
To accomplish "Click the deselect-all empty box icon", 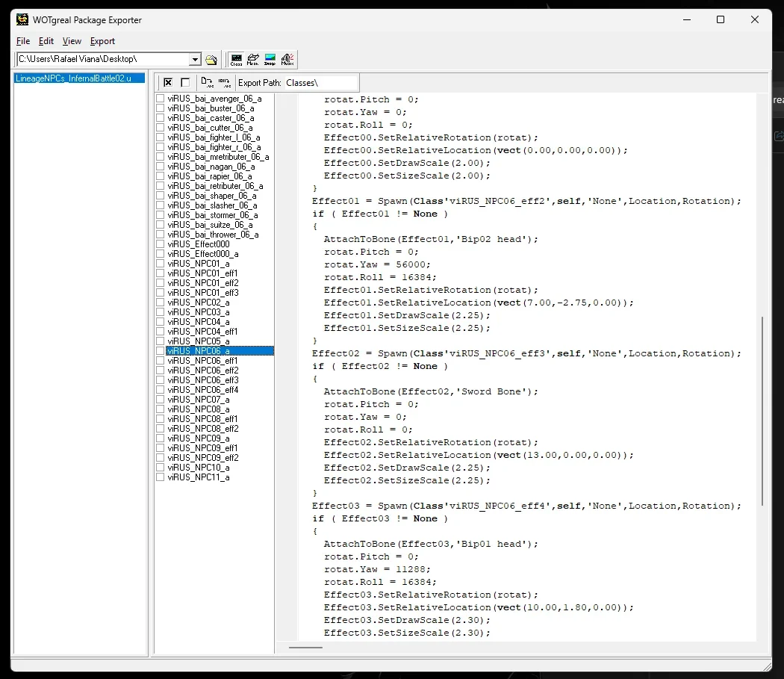I will point(185,83).
